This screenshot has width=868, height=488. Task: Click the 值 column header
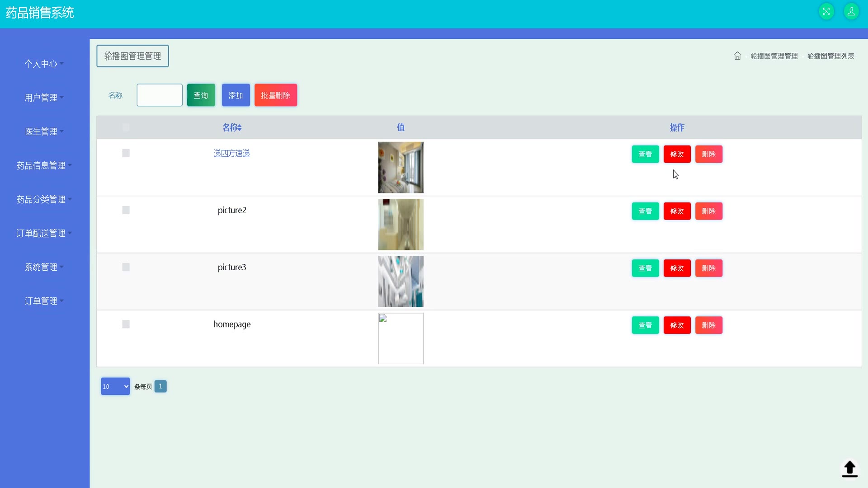tap(401, 127)
